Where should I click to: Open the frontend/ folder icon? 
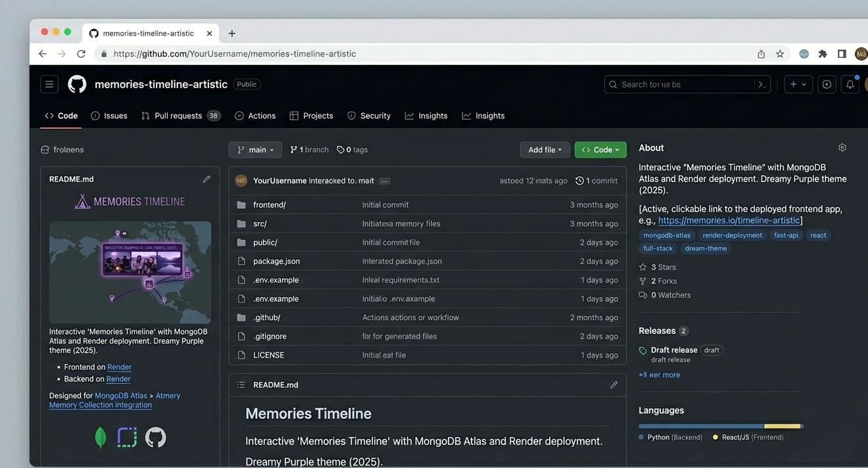pyautogui.click(x=241, y=205)
